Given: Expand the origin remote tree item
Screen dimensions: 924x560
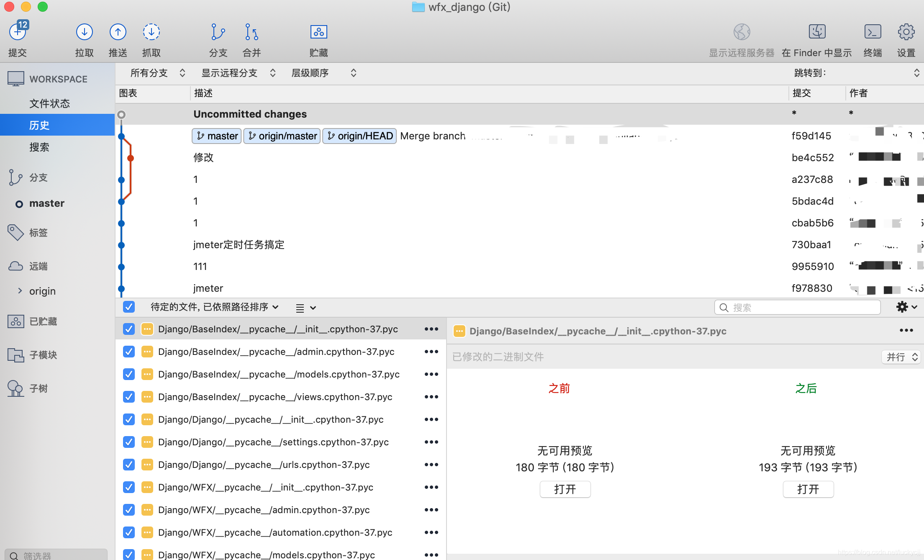Looking at the screenshot, I should pyautogui.click(x=20, y=291).
